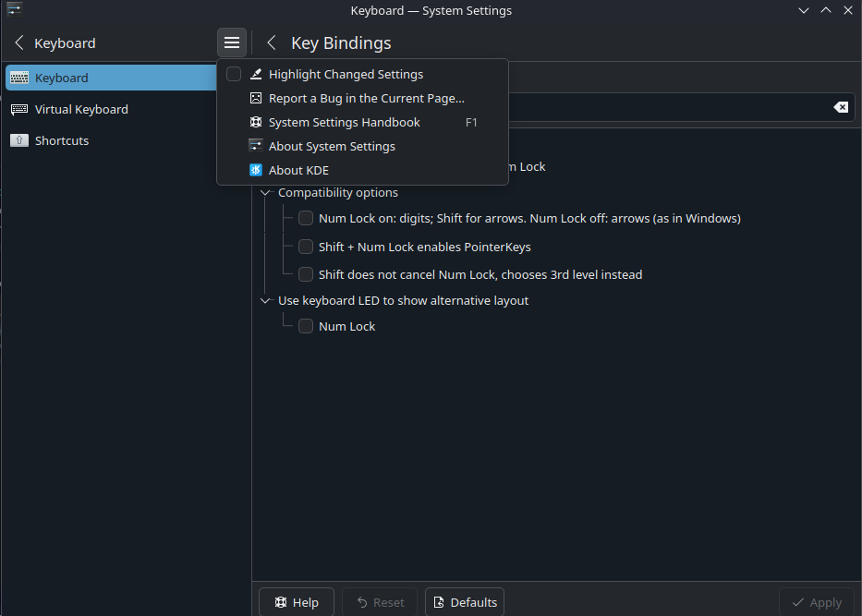Click the Key Bindings page heading
The image size is (862, 616).
(341, 42)
